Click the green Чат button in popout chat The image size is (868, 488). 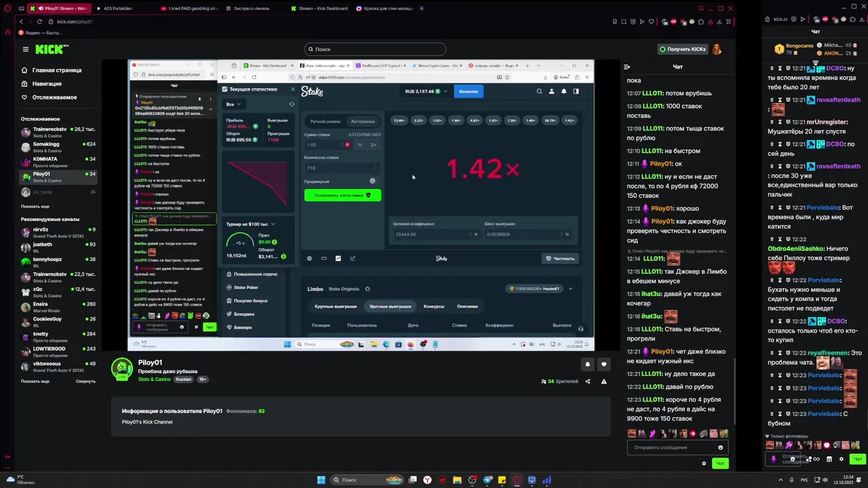click(857, 459)
